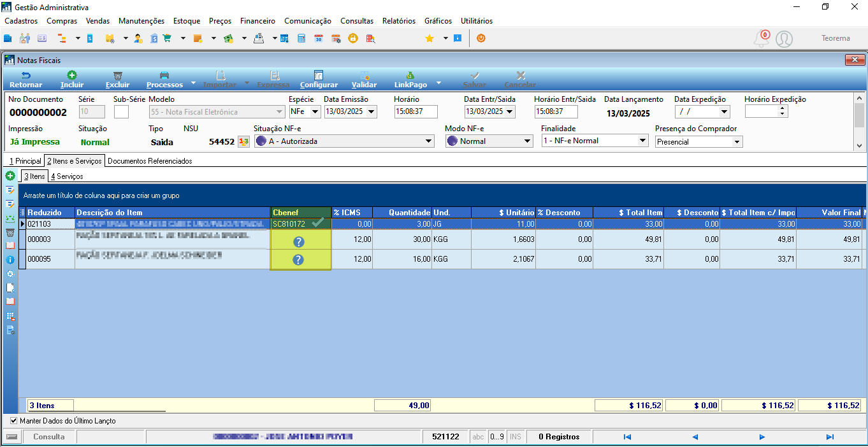The width and height of the screenshot is (868, 447).
Task: Go to the next record arrow
Action: pos(762,437)
